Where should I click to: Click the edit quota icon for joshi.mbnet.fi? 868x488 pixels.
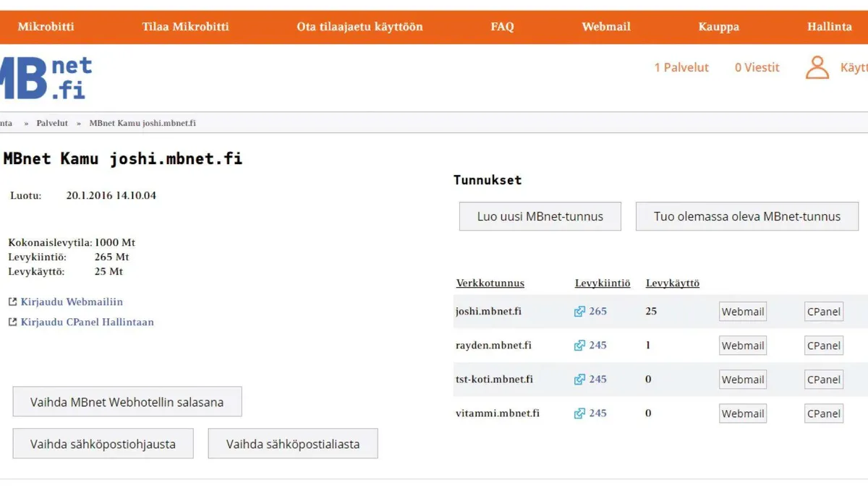[x=579, y=312]
